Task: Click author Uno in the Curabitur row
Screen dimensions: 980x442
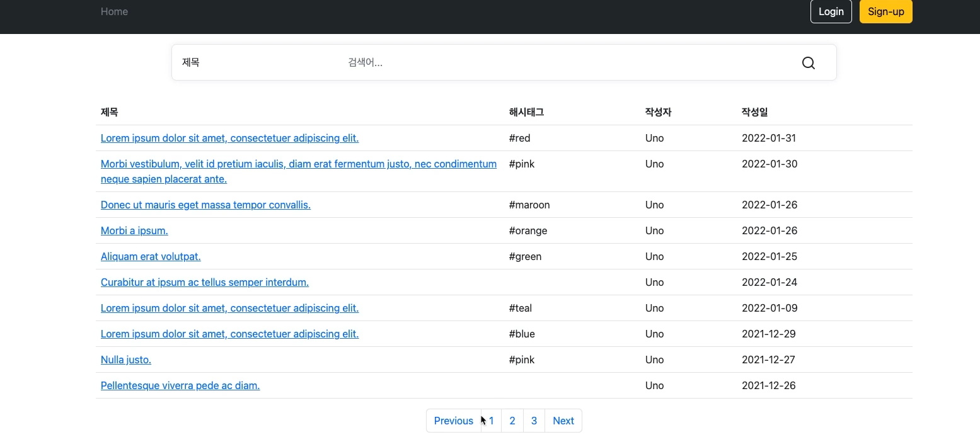Action: [x=654, y=282]
